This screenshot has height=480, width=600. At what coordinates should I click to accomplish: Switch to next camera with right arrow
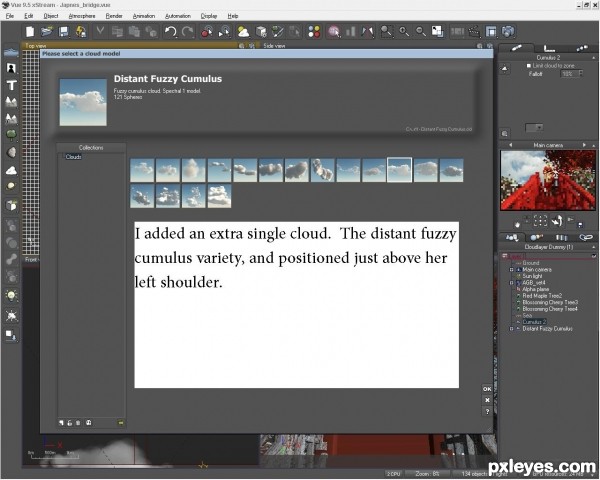tap(584, 145)
